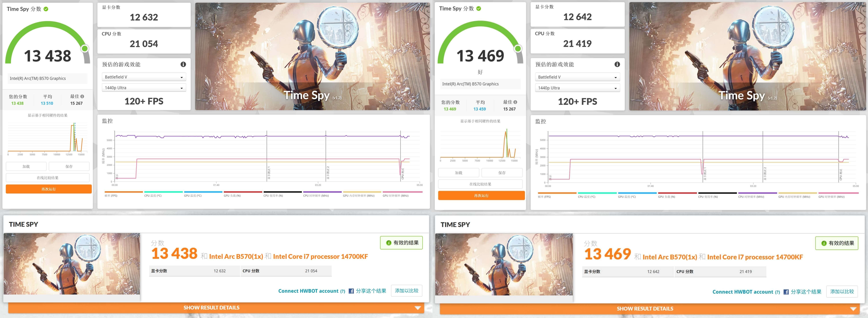Click left score gauge indicator dot
The width and height of the screenshot is (868, 318).
tap(85, 49)
